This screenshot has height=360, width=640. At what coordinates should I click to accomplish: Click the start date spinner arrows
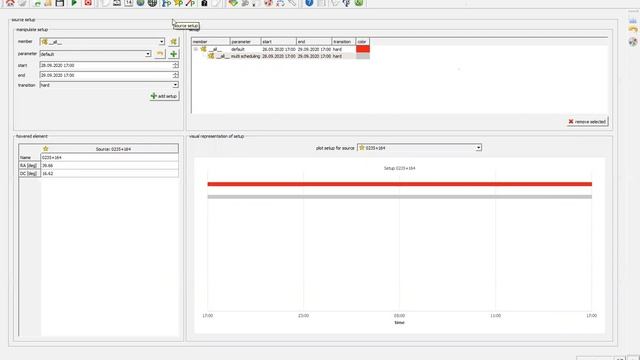pyautogui.click(x=176, y=65)
